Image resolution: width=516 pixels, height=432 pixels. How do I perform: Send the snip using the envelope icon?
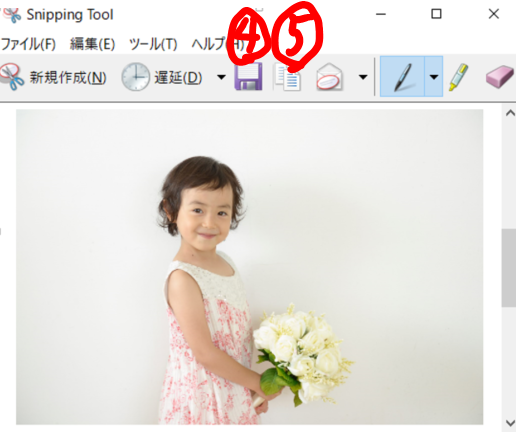[329, 77]
